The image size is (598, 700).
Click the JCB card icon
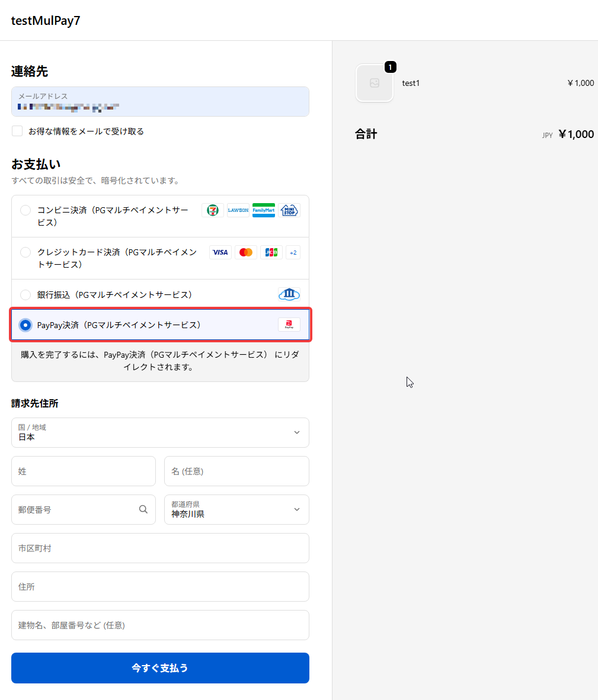(x=271, y=252)
